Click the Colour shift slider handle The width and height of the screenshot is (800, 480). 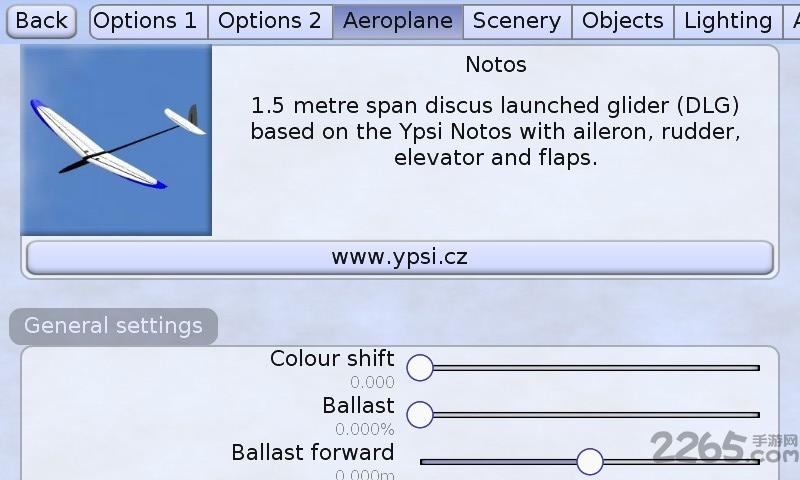[420, 368]
